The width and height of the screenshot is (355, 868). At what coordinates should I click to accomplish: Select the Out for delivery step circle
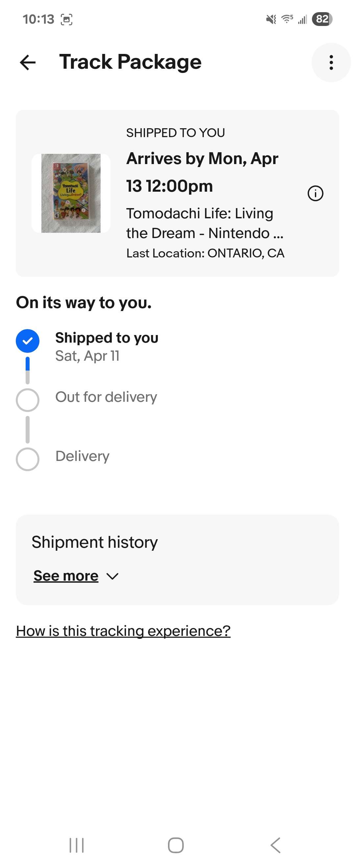[x=28, y=399]
